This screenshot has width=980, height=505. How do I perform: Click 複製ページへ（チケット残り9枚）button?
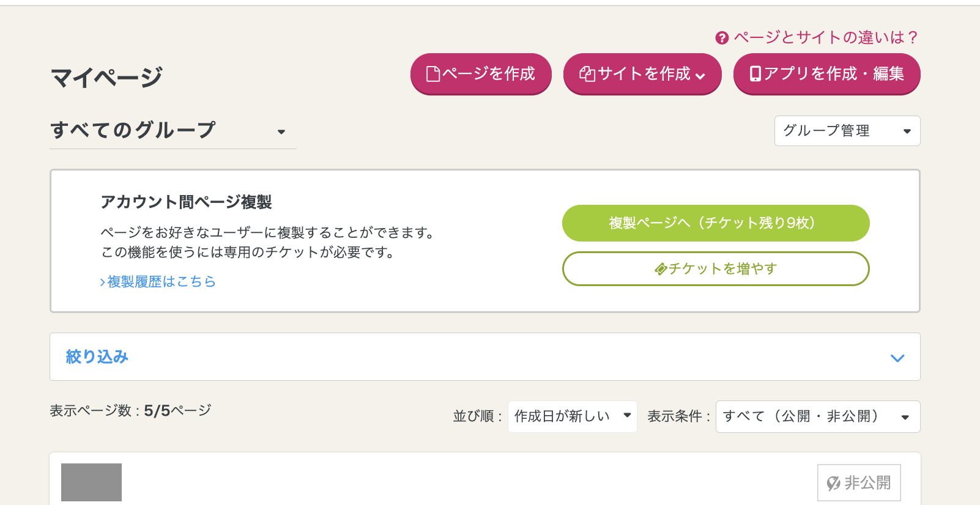[715, 223]
